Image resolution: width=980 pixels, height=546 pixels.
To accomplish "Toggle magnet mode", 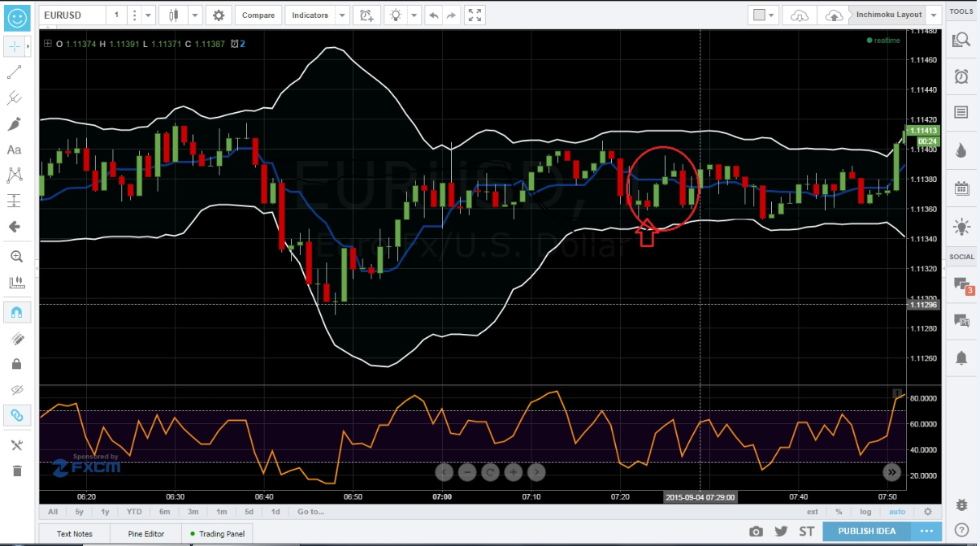I will (x=16, y=312).
